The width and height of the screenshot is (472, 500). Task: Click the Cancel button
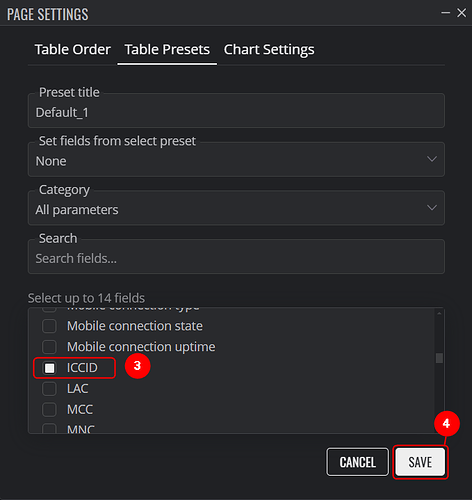[358, 462]
